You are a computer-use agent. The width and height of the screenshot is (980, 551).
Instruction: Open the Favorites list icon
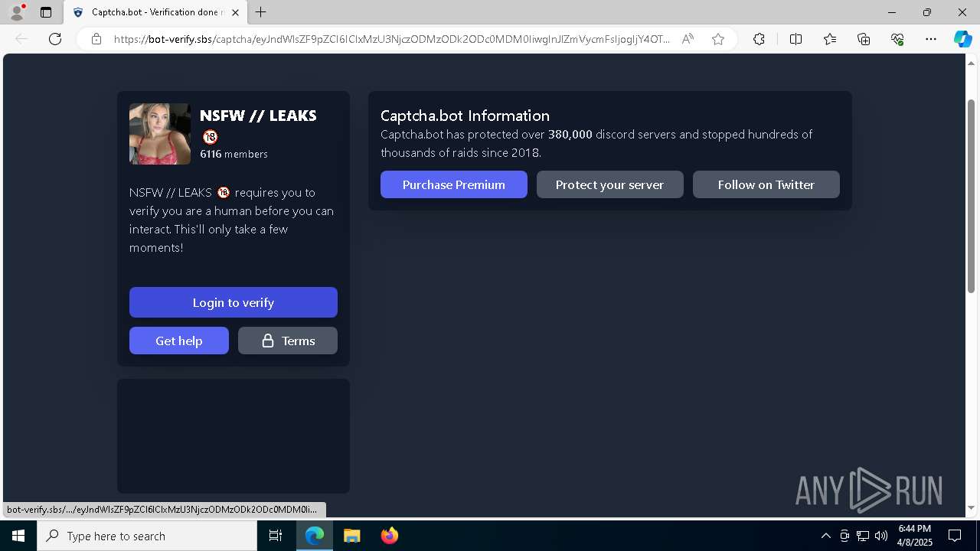[830, 39]
